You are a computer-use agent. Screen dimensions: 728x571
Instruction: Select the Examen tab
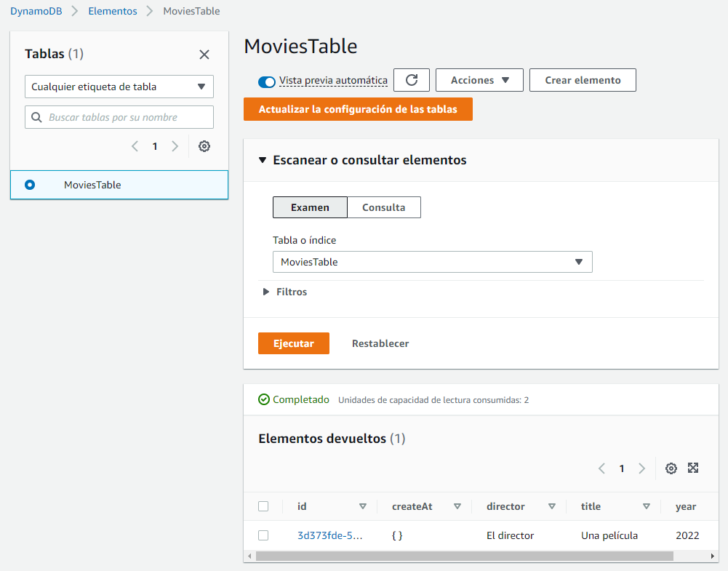click(310, 207)
